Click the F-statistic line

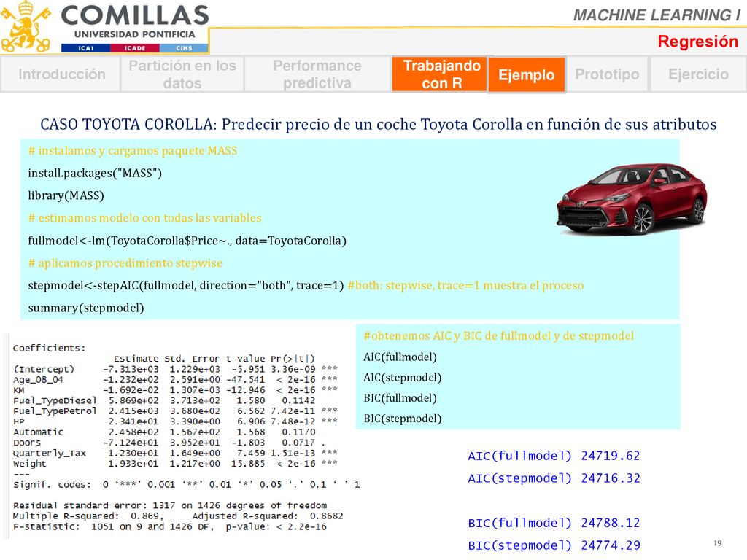pos(169,526)
